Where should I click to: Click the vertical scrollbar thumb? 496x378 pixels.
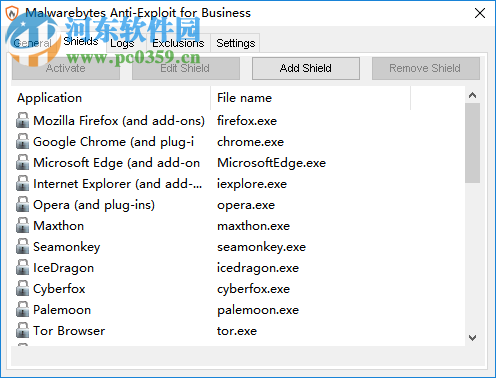click(x=472, y=143)
